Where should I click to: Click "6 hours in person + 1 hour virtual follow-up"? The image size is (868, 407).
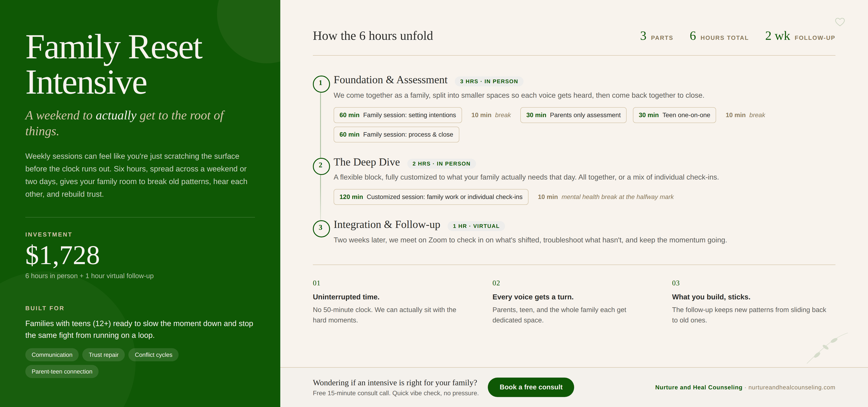(x=89, y=276)
